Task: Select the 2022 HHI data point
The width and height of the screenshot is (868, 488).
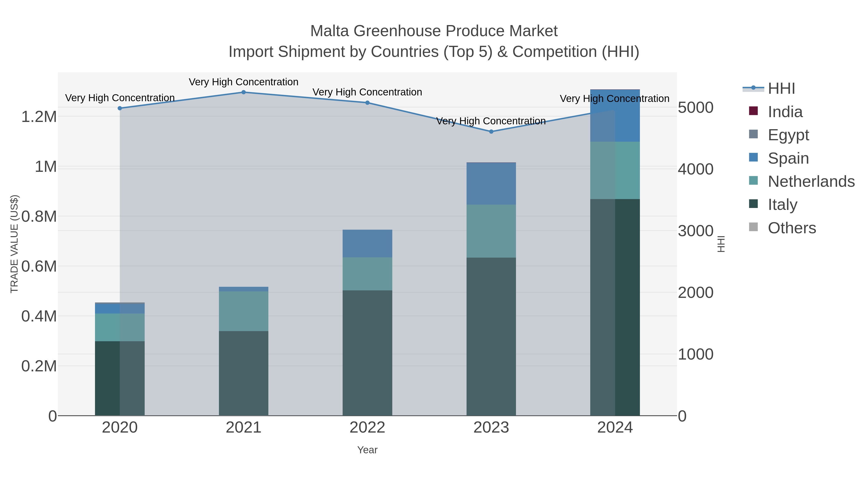Action: [367, 103]
